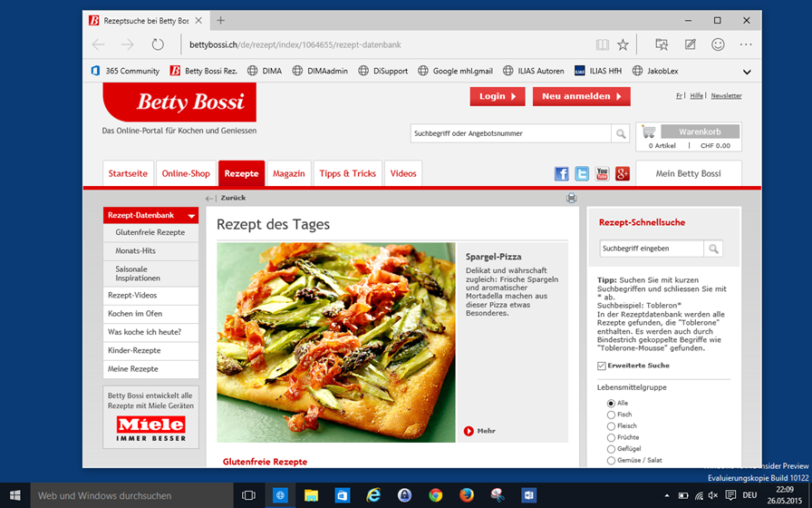Open the Facebook social icon
Image resolution: width=812 pixels, height=508 pixels.
click(x=562, y=174)
